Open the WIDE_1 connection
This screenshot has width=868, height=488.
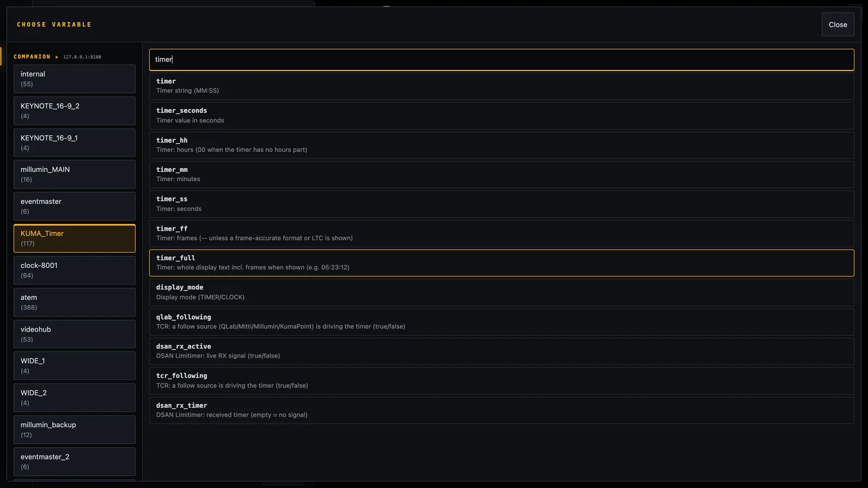tap(74, 366)
